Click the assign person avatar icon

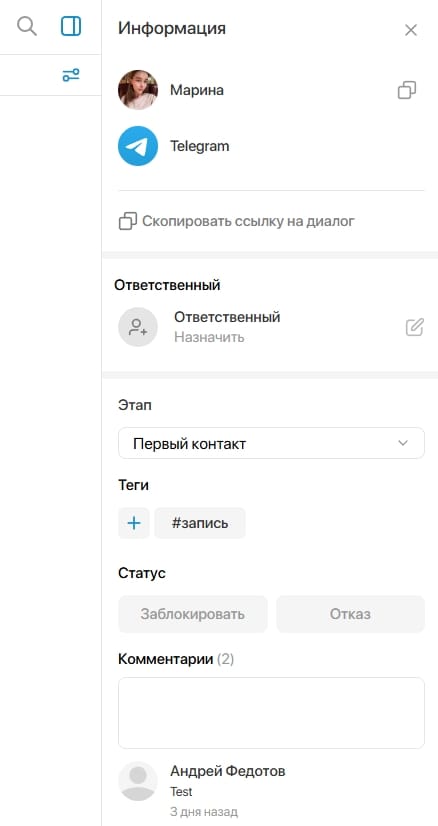138,327
